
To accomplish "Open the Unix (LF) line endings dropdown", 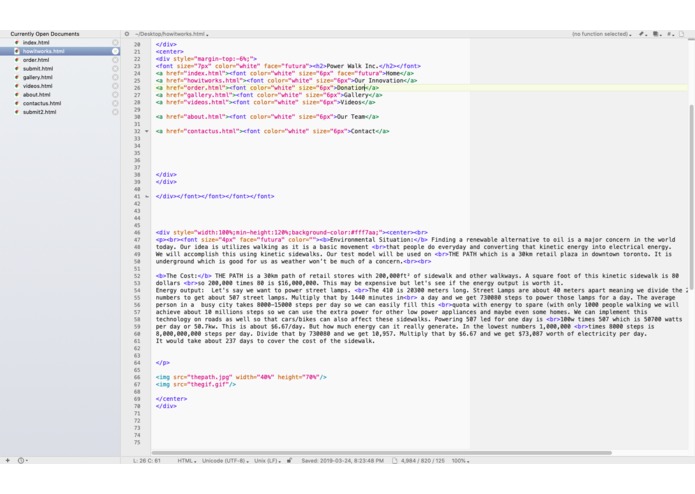I will coord(267,460).
